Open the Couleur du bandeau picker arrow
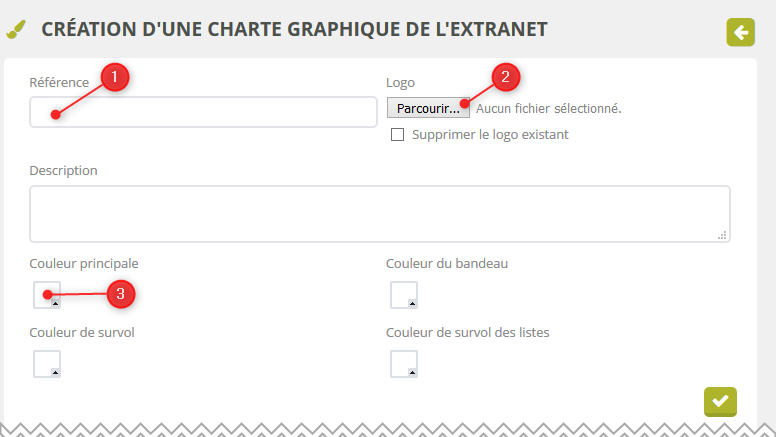Viewport: 776px width, 437px height. (x=411, y=302)
